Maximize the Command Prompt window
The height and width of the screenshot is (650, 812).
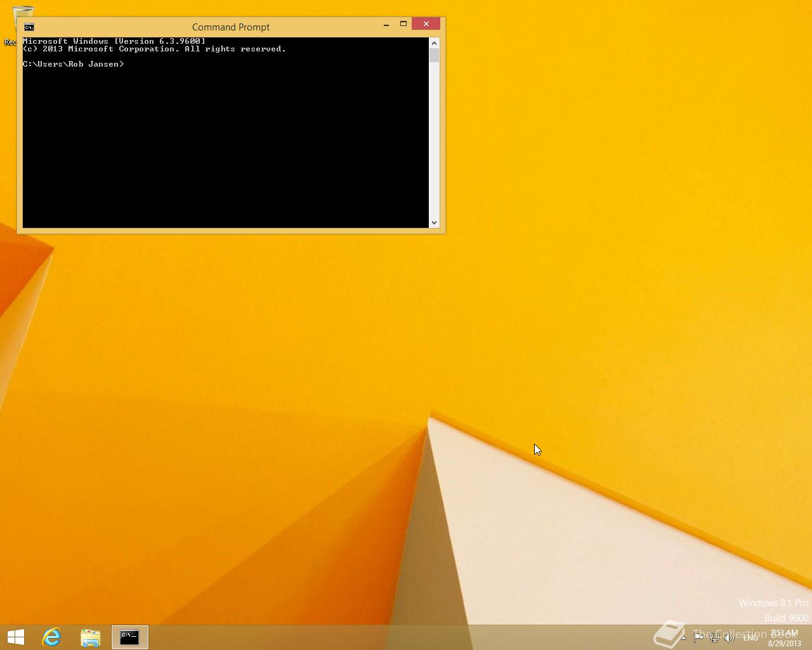[x=403, y=24]
